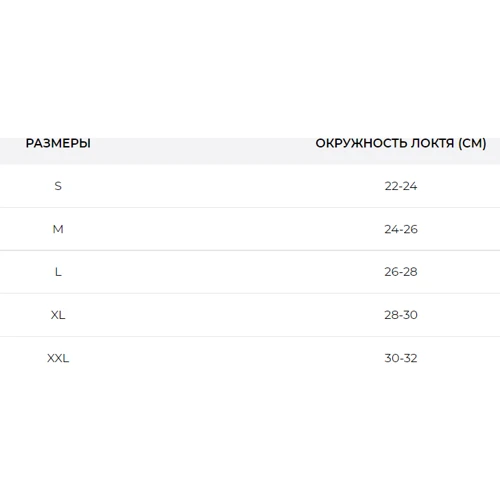Click the 22-24 measurement value
Image resolution: width=500 pixels, height=500 pixels.
click(401, 186)
